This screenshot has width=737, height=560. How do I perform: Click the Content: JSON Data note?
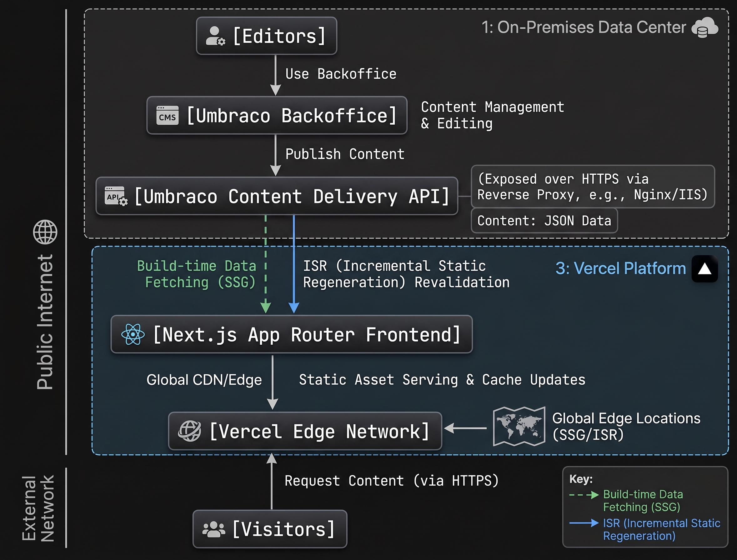(544, 221)
